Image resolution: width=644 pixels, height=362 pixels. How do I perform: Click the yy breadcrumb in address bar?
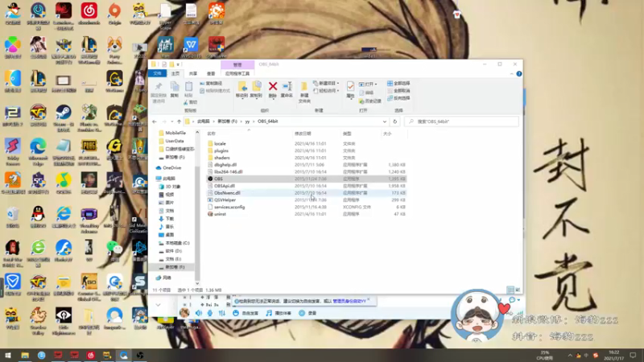point(247,121)
